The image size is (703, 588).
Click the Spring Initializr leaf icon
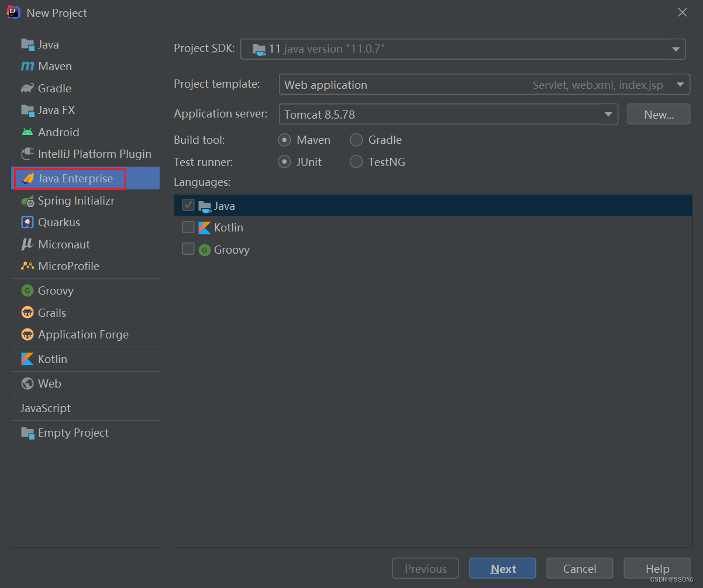[27, 200]
